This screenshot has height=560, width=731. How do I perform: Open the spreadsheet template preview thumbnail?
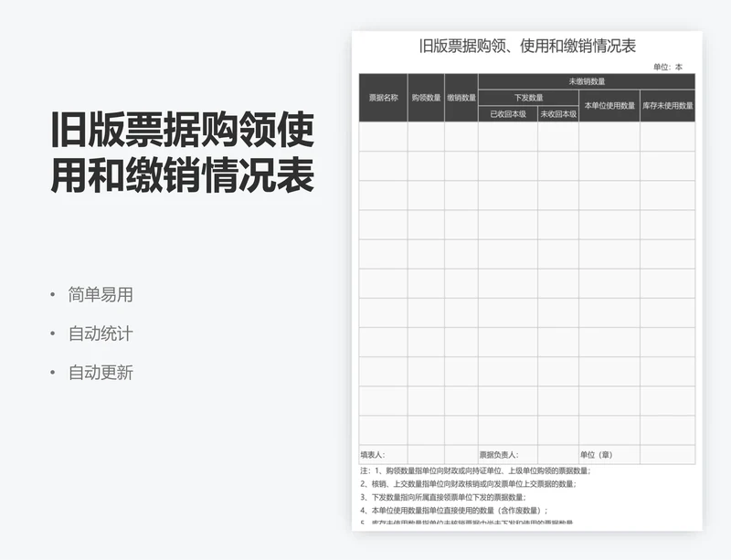point(527,280)
